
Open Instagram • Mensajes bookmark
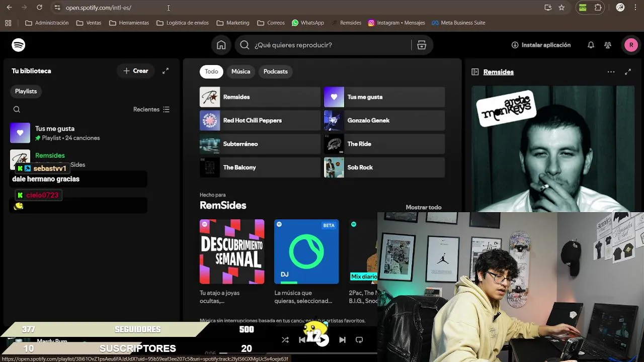[x=396, y=23]
